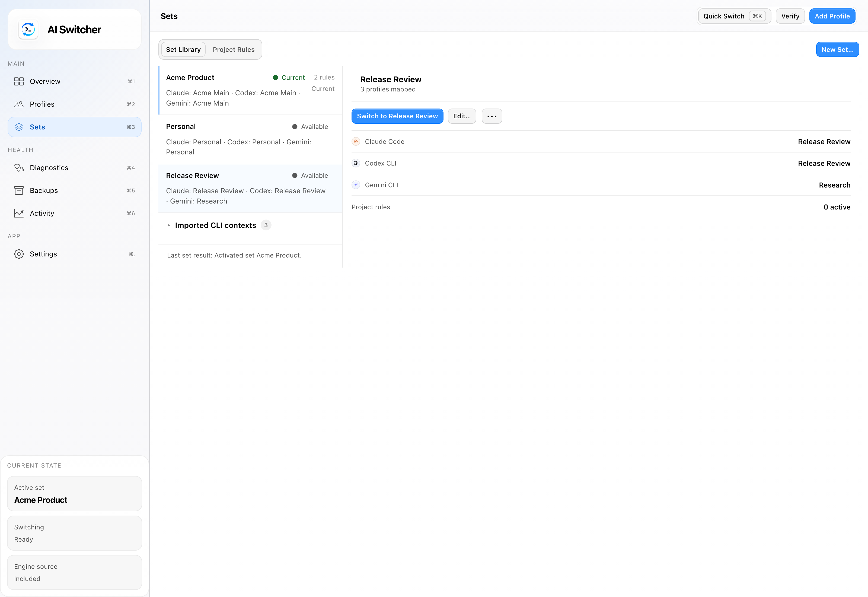This screenshot has width=868, height=597.
Task: Click the Claude Code icon in set details
Action: (356, 142)
